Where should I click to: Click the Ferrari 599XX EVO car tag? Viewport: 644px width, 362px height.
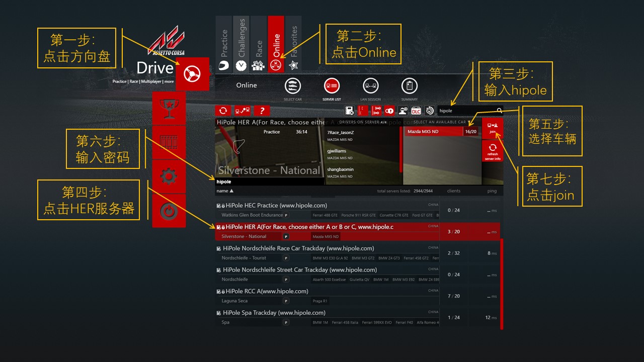point(377,322)
